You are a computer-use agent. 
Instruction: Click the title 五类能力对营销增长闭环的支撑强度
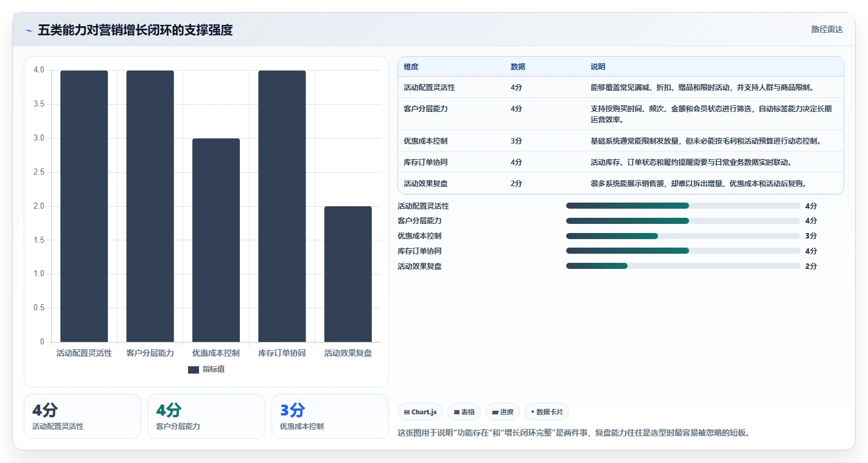[135, 30]
